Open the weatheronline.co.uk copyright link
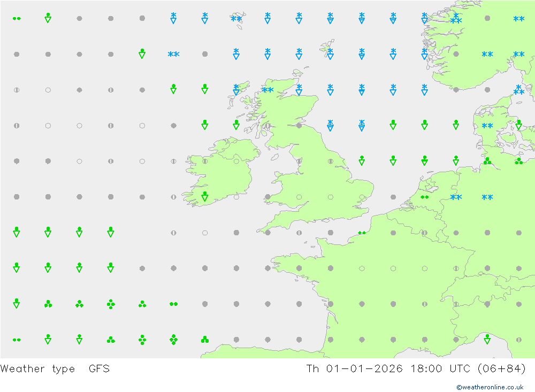This screenshot has width=535, height=392. coord(490,387)
